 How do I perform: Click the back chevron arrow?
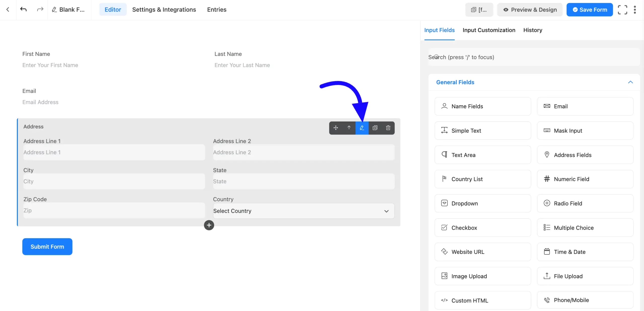point(8,10)
